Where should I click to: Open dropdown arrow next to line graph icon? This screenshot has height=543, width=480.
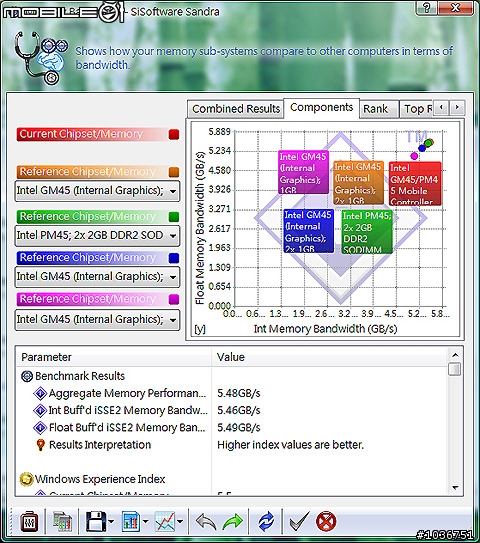pos(180,522)
